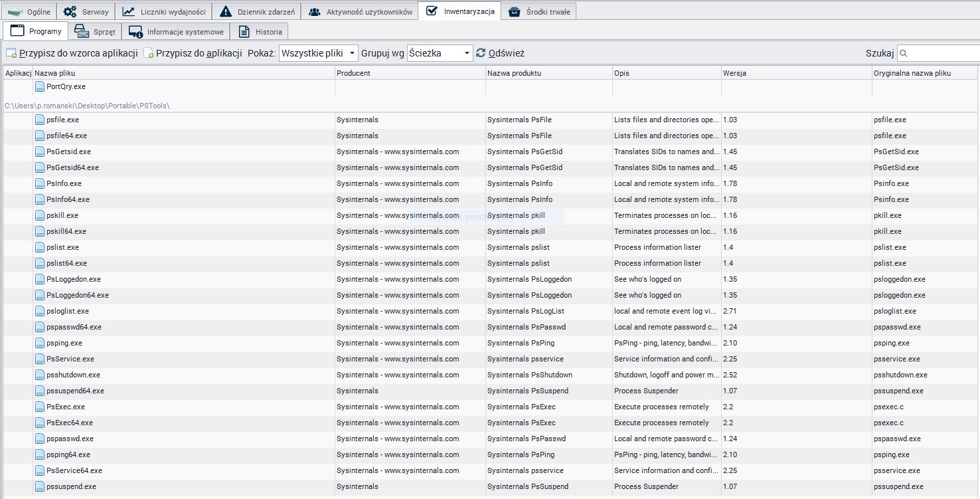Select the Inwentaryzacja tab

pos(460,11)
